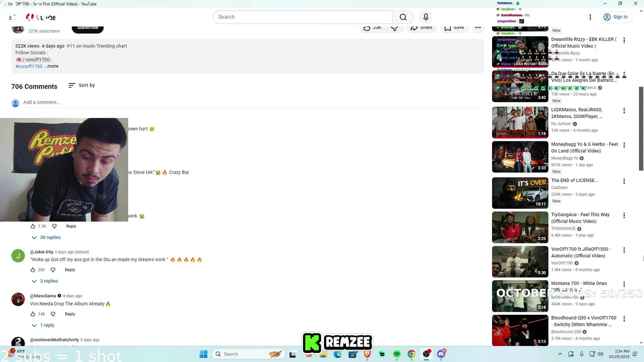Dislike the @Jakie-b9p comment

click(x=53, y=270)
